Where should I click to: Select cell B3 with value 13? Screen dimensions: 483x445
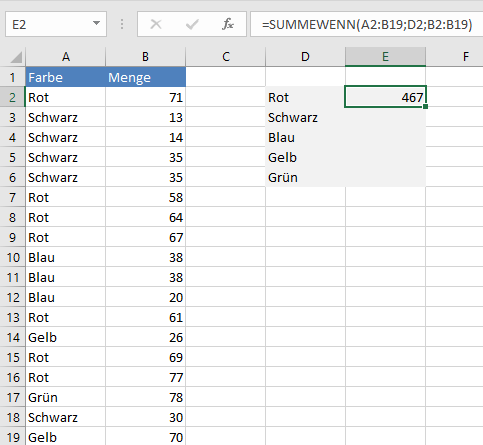(146, 117)
